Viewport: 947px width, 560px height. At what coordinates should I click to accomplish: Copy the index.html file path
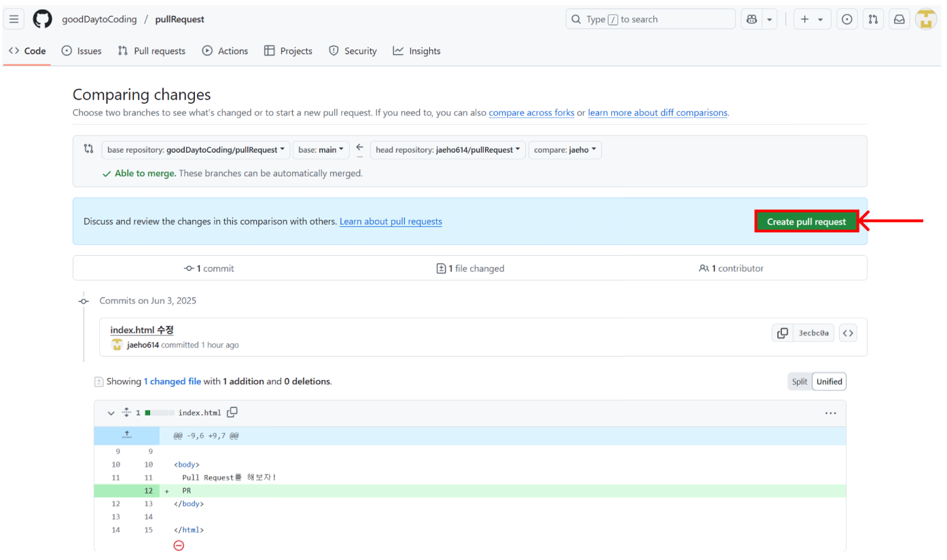pos(232,412)
